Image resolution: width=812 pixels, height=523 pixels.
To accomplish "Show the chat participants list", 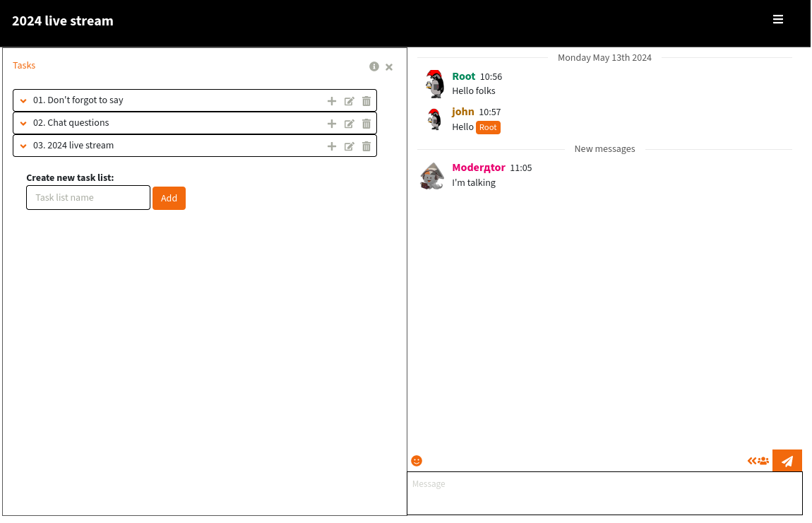I will tap(758, 460).
